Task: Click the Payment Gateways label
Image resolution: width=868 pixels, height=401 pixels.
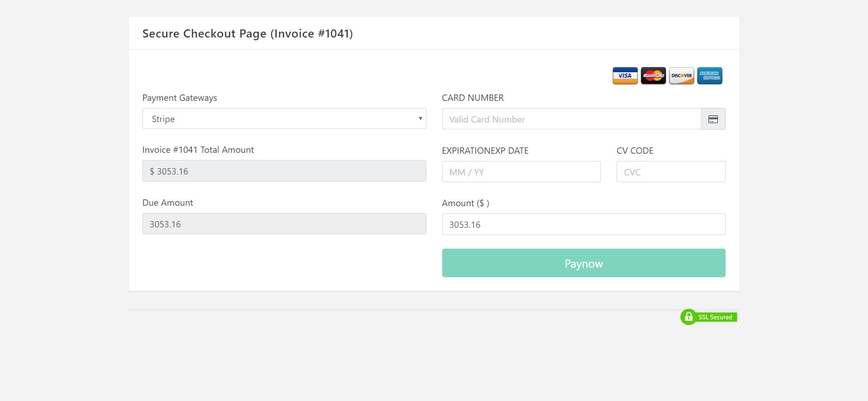Action: point(179,98)
